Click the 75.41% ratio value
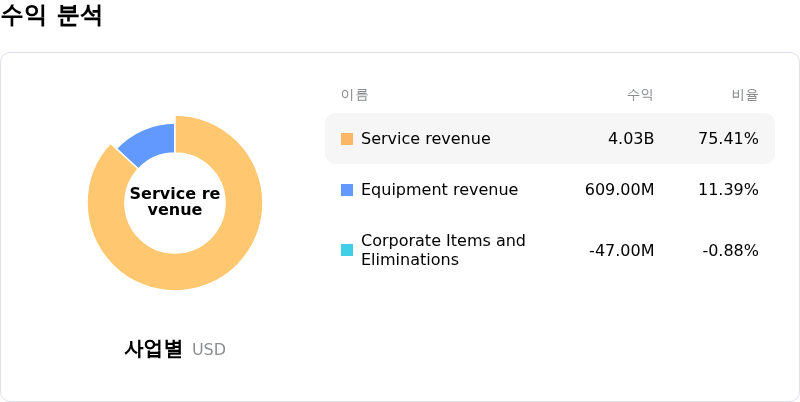This screenshot has height=402, width=800. tap(728, 139)
